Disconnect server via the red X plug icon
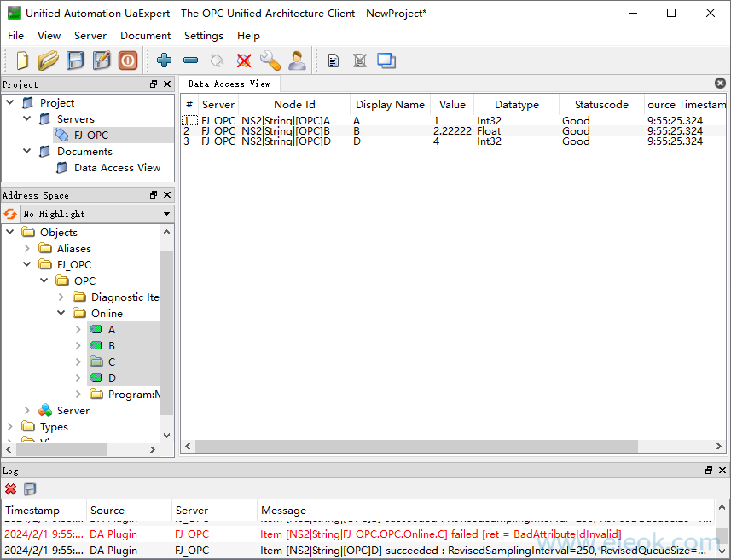731x560 pixels. [x=244, y=61]
